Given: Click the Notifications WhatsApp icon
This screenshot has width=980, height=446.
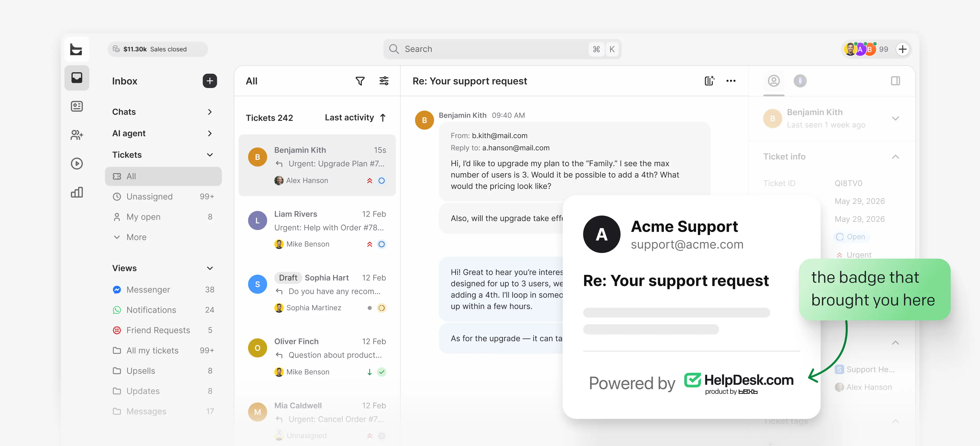Looking at the screenshot, I should 117,310.
